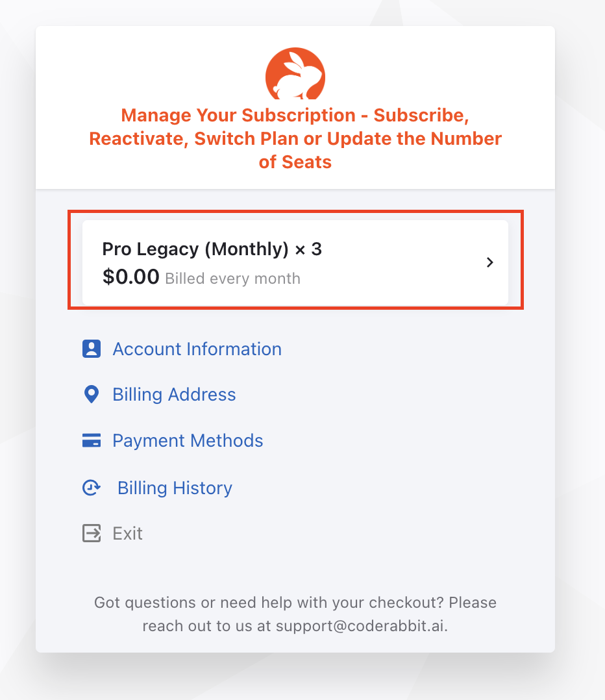This screenshot has height=700, width=605.
Task: View Billing History
Action: [x=175, y=488]
